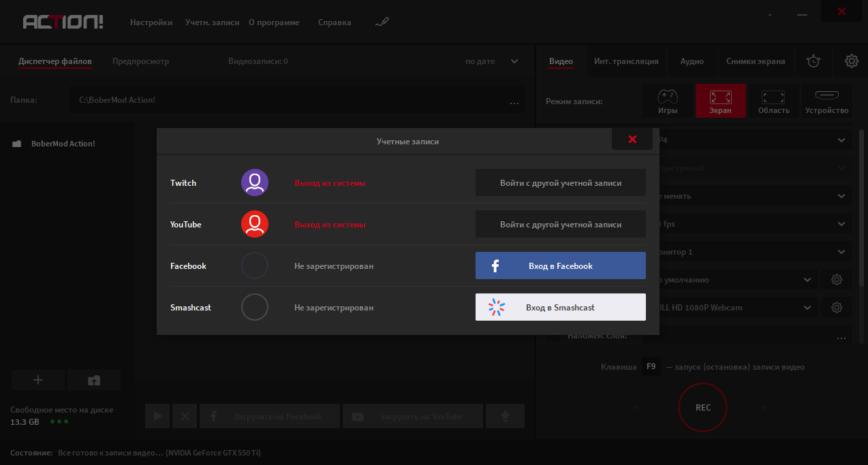Click the play video button
The height and width of the screenshot is (465, 868).
coord(157,416)
